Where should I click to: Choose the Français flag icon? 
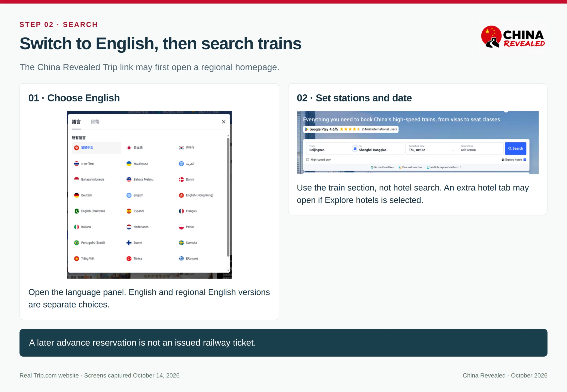[181, 211]
